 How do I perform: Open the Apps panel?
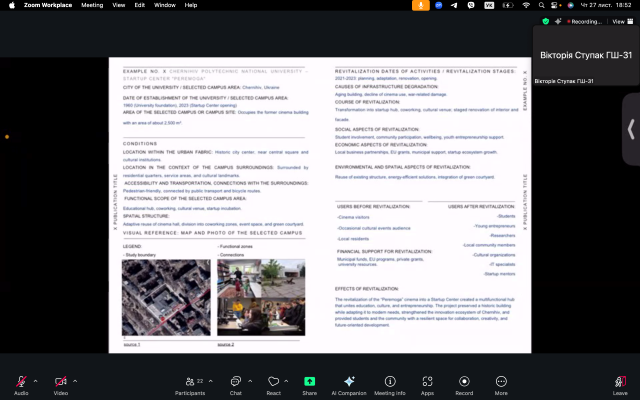coord(427,382)
